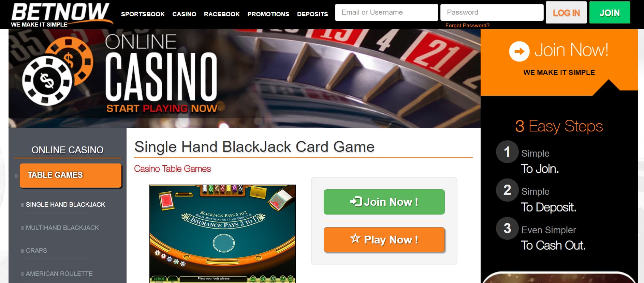This screenshot has height=283, width=644.
Task: Select Multihand Blackjack in sidebar
Action: [x=62, y=228]
